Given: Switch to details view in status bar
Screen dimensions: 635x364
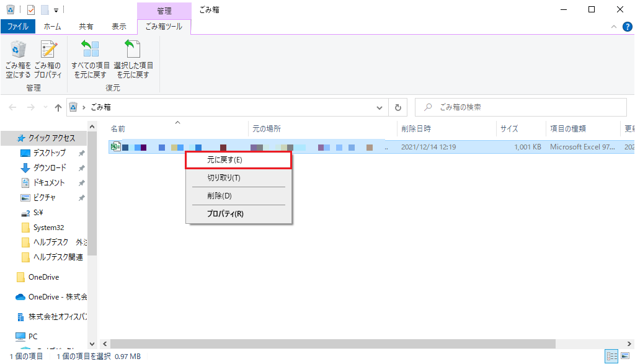Looking at the screenshot, I should (612, 357).
